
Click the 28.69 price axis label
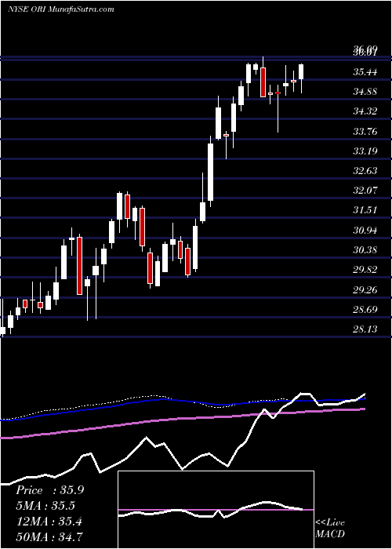(x=365, y=310)
